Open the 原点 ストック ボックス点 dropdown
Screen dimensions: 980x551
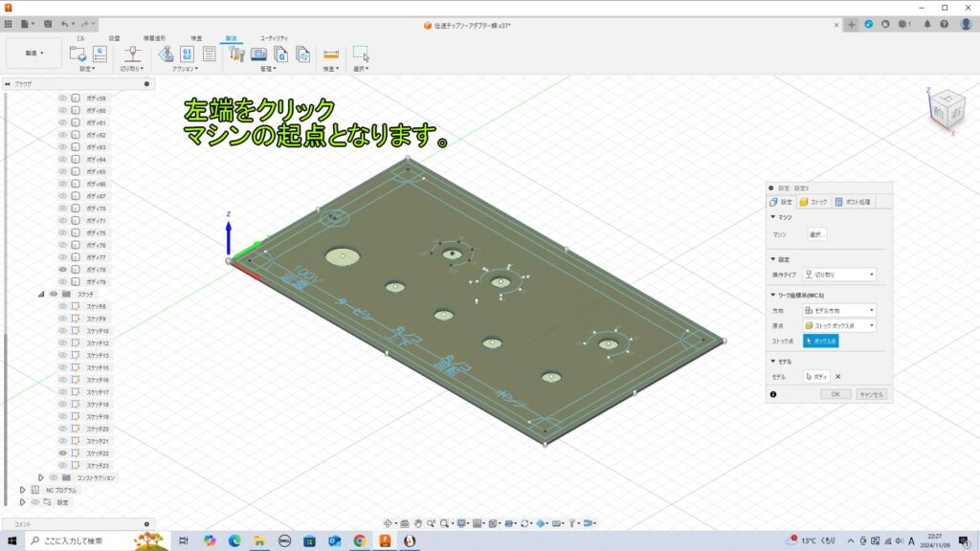pos(838,325)
